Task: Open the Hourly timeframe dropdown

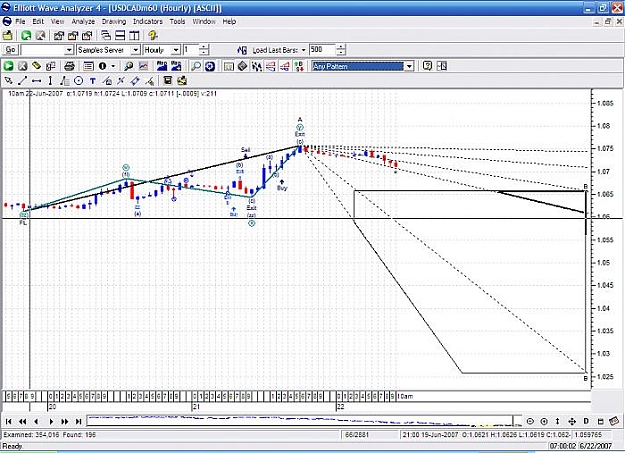Action: click(175, 50)
